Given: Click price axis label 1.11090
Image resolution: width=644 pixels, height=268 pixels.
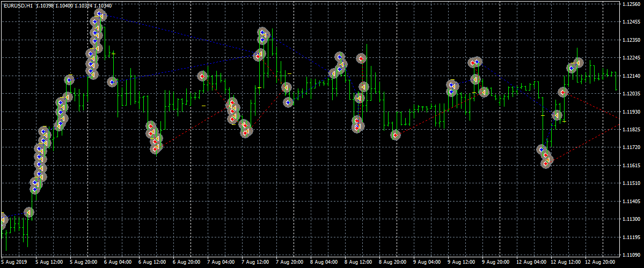Looking at the screenshot, I should [x=631, y=255].
